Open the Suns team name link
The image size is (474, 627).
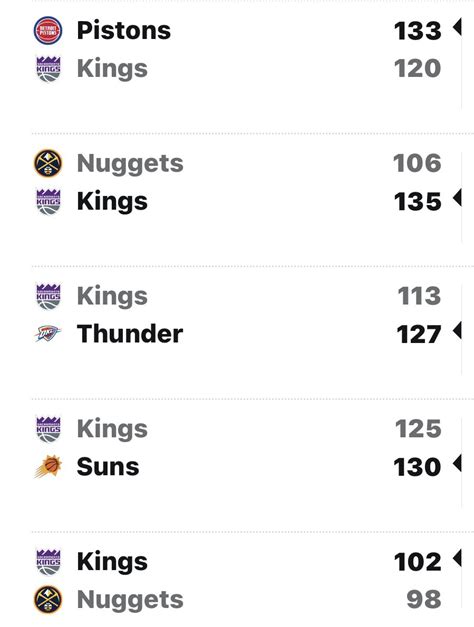tap(108, 467)
